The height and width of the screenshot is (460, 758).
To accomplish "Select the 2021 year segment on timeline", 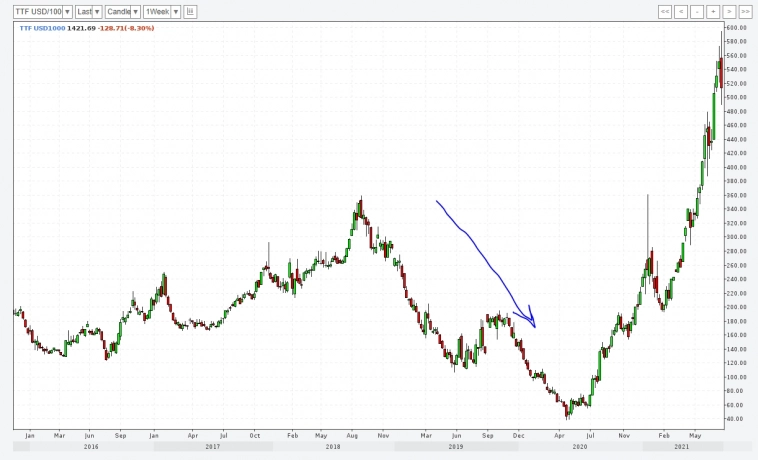I will [x=681, y=446].
